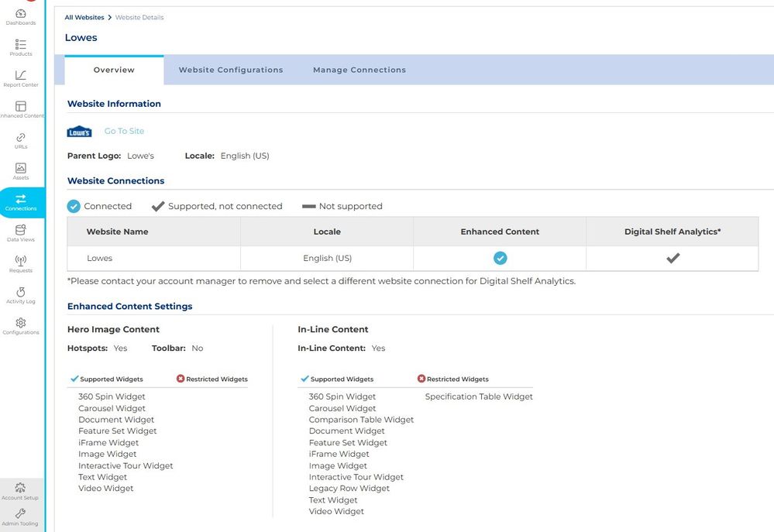Screen dimensions: 774x532
Task: Open Dashboards in the sidebar
Action: tap(21, 17)
